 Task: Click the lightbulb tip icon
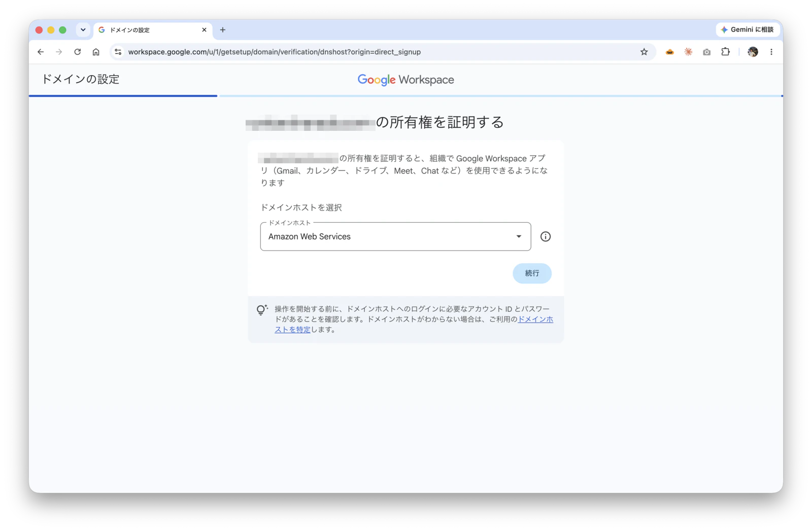[262, 310]
